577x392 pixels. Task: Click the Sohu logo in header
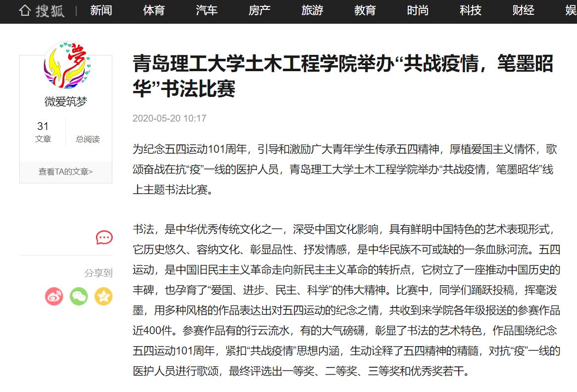click(42, 11)
